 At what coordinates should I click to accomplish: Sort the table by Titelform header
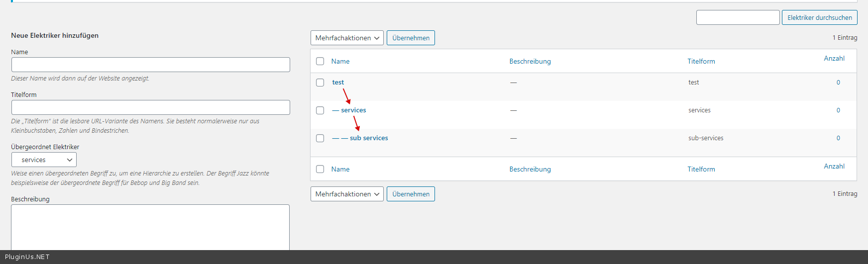[701, 61]
